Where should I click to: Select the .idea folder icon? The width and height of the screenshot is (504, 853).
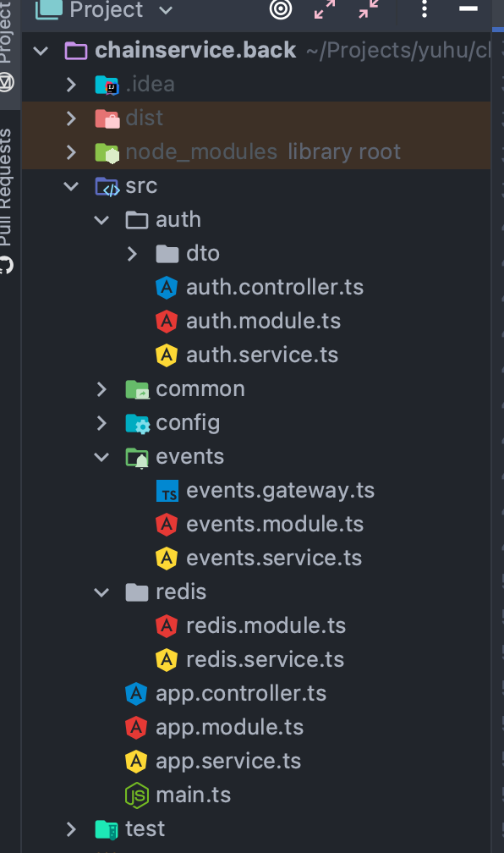[106, 84]
